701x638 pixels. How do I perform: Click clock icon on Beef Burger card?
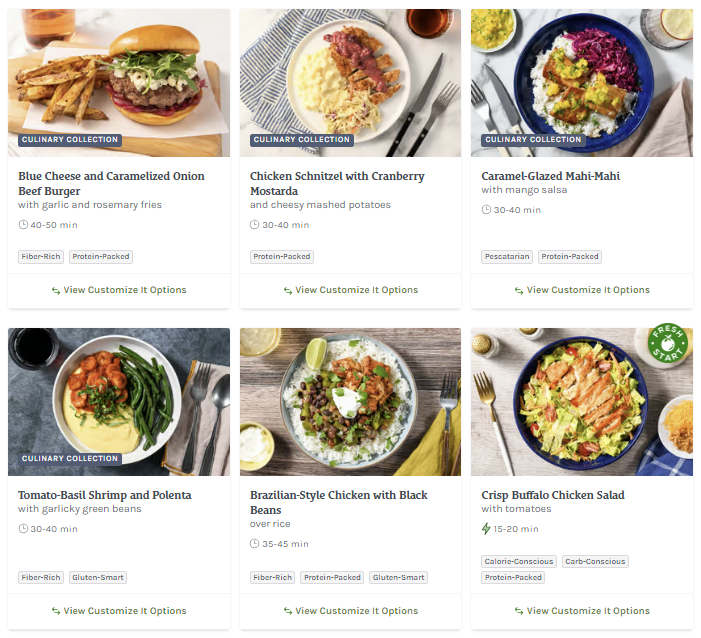click(23, 225)
